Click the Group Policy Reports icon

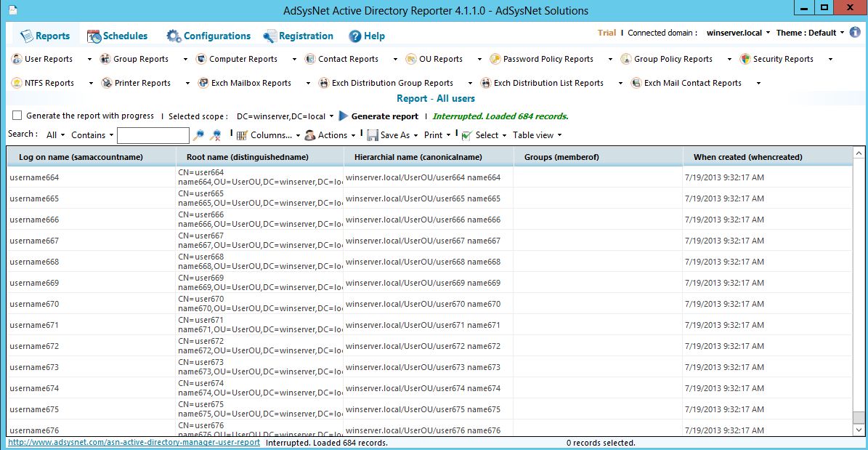[x=626, y=59]
